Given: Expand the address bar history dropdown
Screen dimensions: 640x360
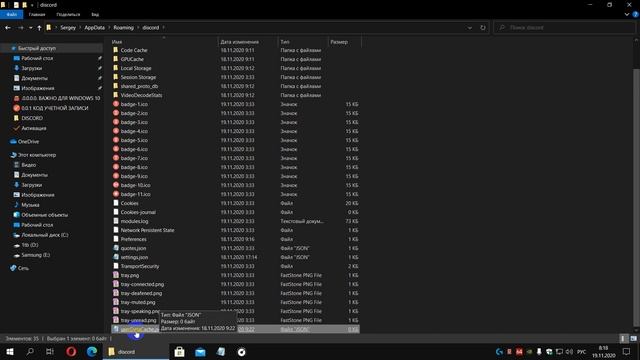Looking at the screenshot, I should [x=470, y=28].
